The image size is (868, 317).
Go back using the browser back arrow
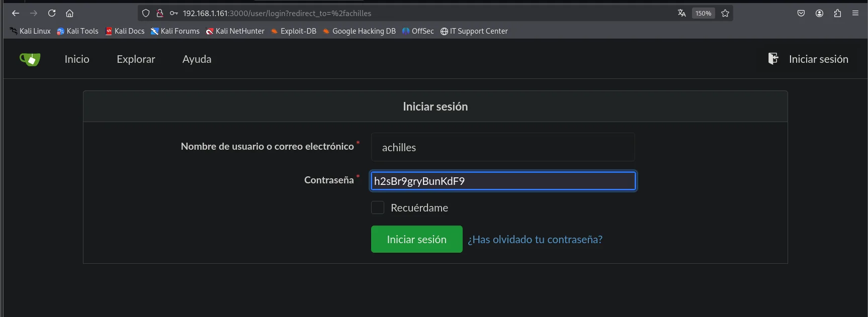coord(16,14)
